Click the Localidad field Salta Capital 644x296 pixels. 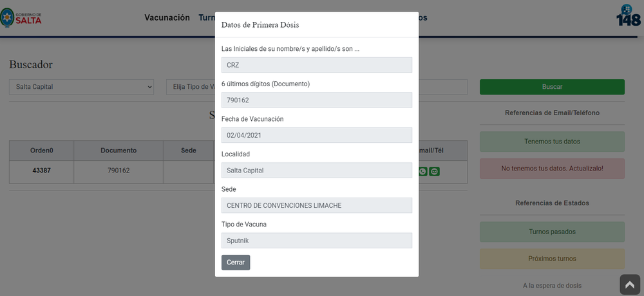(317, 171)
